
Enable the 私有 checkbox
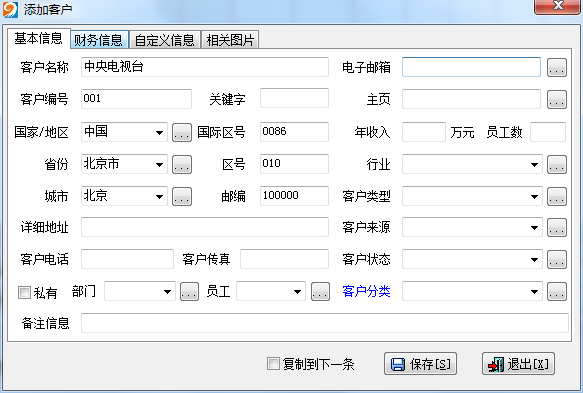24,292
